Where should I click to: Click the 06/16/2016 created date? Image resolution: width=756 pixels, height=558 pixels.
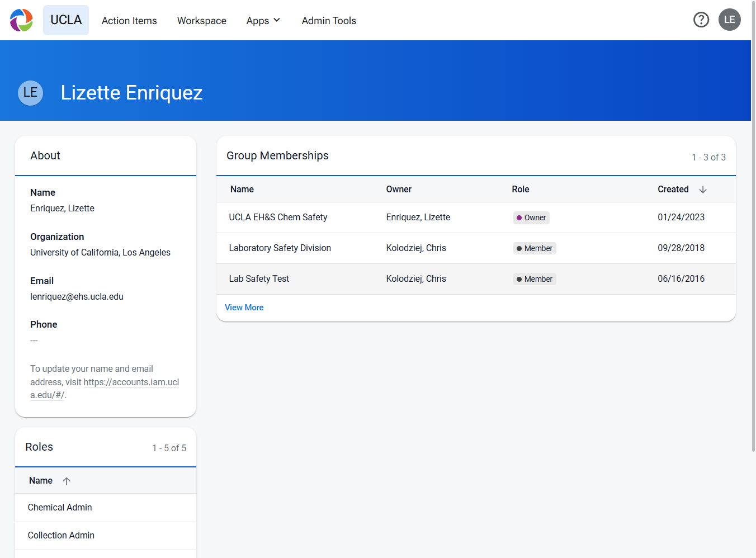681,279
